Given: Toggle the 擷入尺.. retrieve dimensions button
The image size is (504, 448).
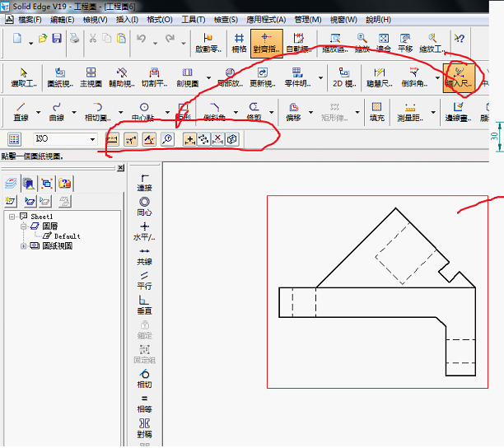Looking at the screenshot, I should 459,77.
